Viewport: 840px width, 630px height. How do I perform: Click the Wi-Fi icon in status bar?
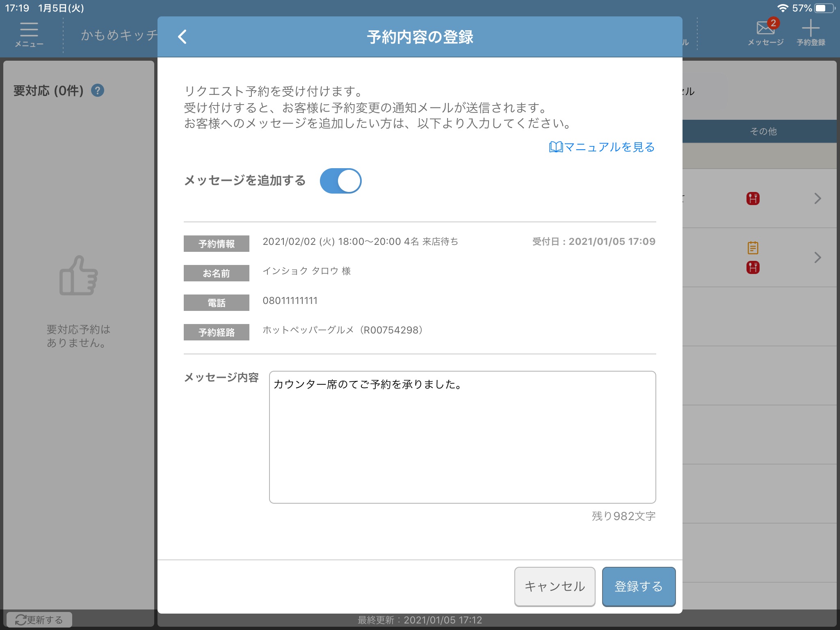[x=783, y=8]
